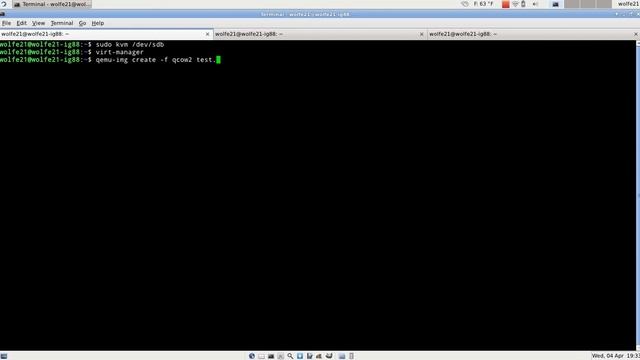Image resolution: width=640 pixels, height=360 pixels.
Task: Open the Help menu
Action: [98, 23]
